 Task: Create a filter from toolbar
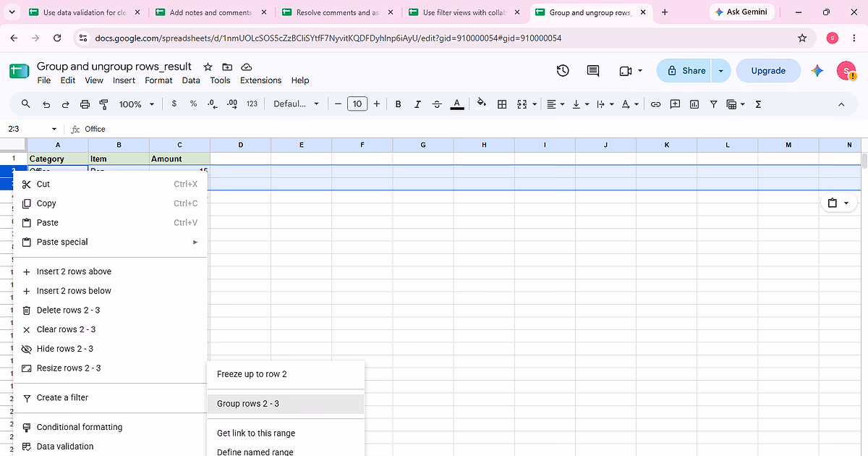713,104
